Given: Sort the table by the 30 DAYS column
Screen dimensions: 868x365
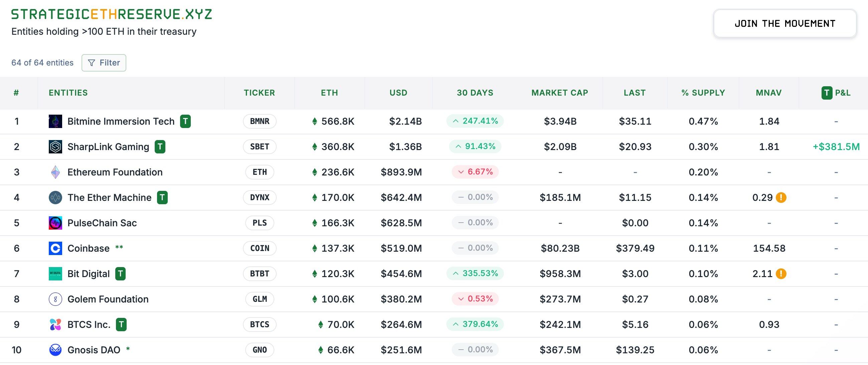Looking at the screenshot, I should point(475,93).
